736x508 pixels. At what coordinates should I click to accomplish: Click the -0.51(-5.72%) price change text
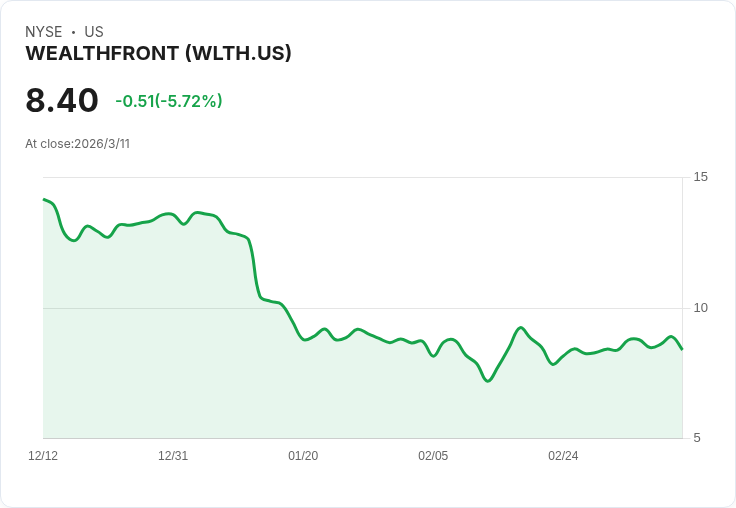169,101
